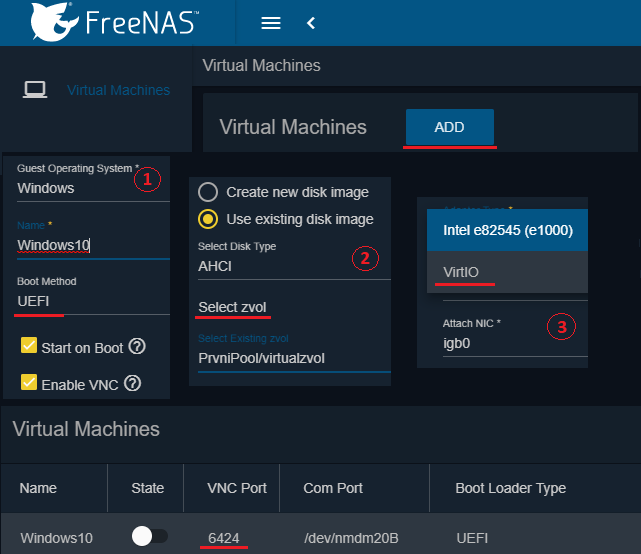Click Boot Loader Type column header
641x554 pixels.
pos(511,488)
